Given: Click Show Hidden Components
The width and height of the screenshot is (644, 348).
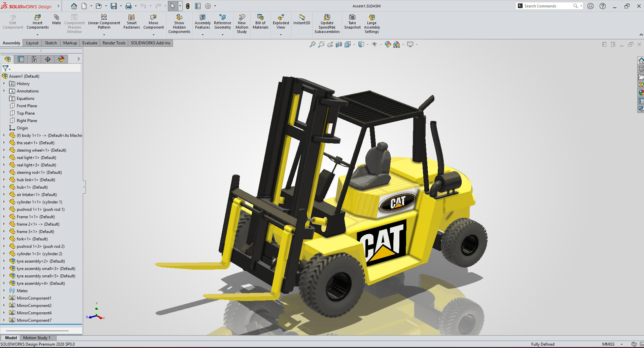Looking at the screenshot, I should tap(179, 24).
